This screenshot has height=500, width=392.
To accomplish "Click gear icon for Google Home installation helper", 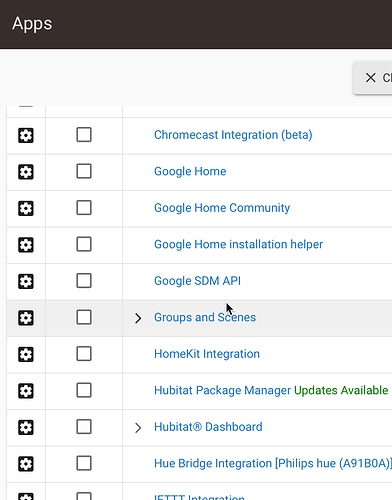I will coord(26,245).
